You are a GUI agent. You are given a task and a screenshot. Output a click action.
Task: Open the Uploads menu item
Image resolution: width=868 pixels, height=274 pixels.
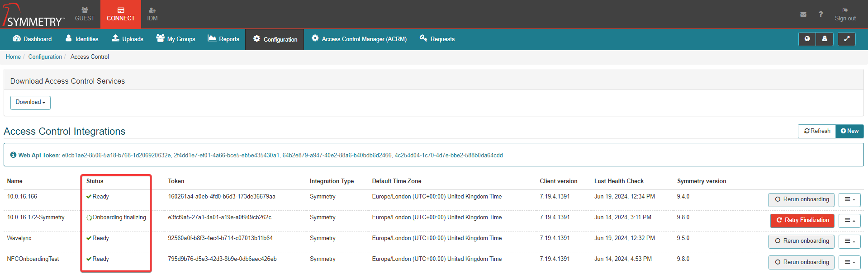pos(128,39)
